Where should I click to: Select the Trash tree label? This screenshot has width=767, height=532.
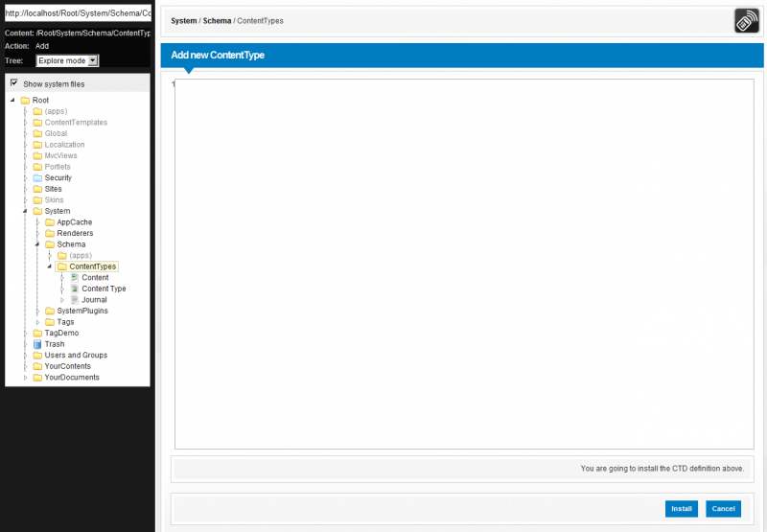(x=55, y=344)
